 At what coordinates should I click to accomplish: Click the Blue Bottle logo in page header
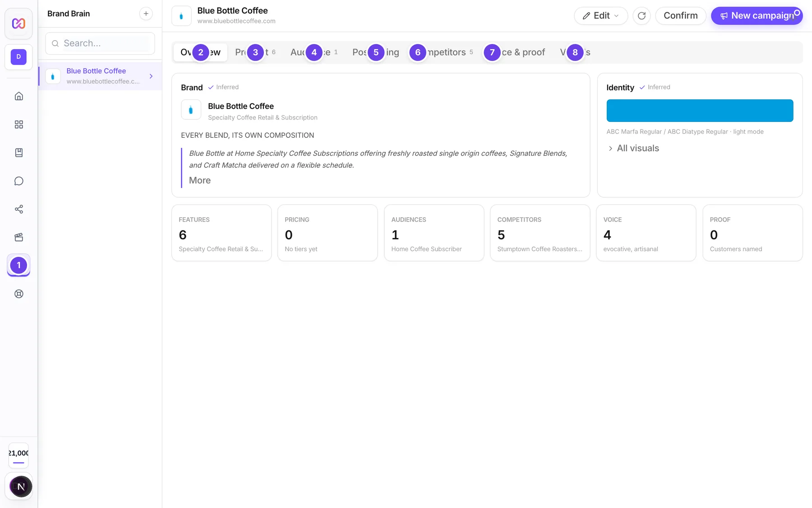coord(181,16)
